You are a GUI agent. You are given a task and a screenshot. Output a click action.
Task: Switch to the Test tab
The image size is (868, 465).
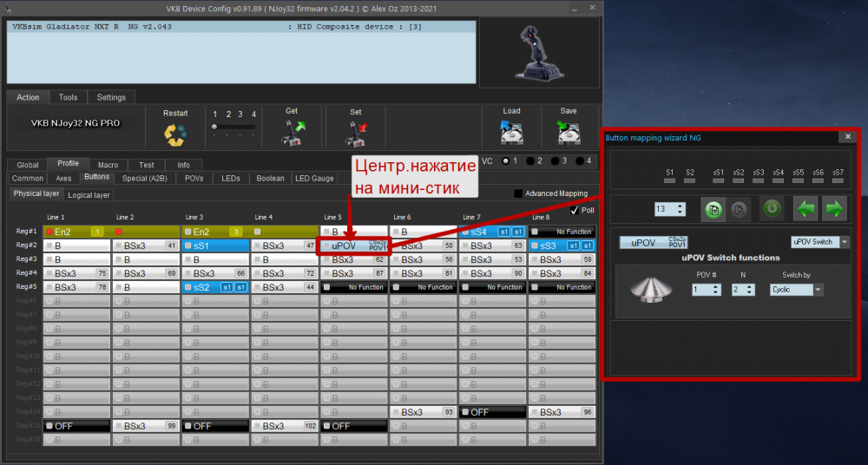point(146,165)
